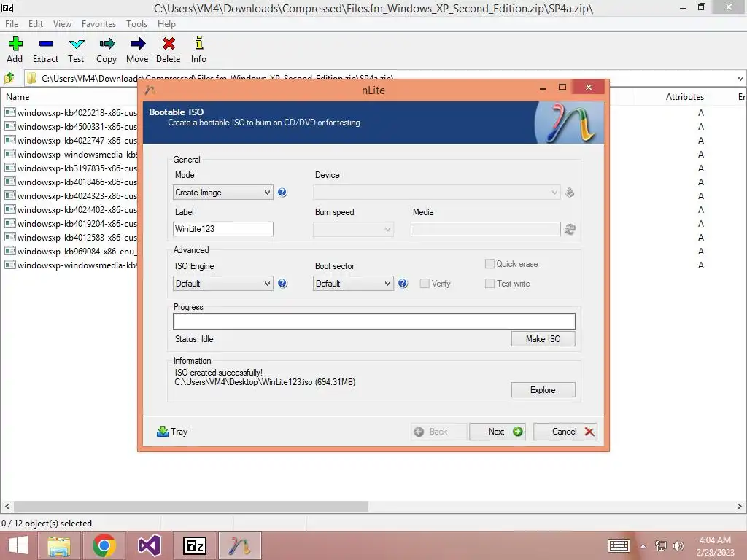Toggle the Quick erase checkbox

coord(489,264)
